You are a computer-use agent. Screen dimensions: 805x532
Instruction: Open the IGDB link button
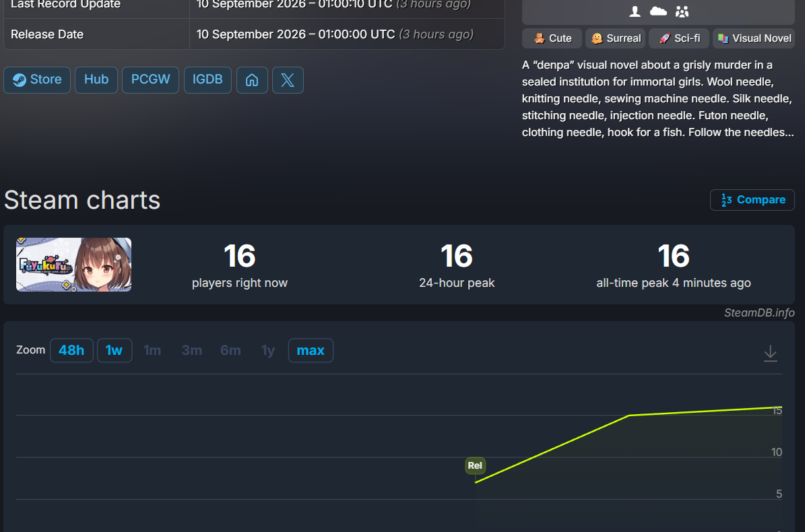(207, 80)
